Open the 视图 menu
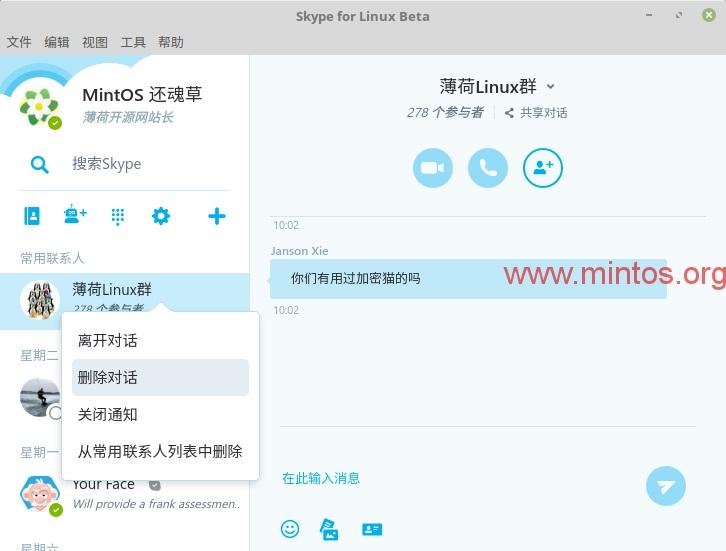 [95, 42]
